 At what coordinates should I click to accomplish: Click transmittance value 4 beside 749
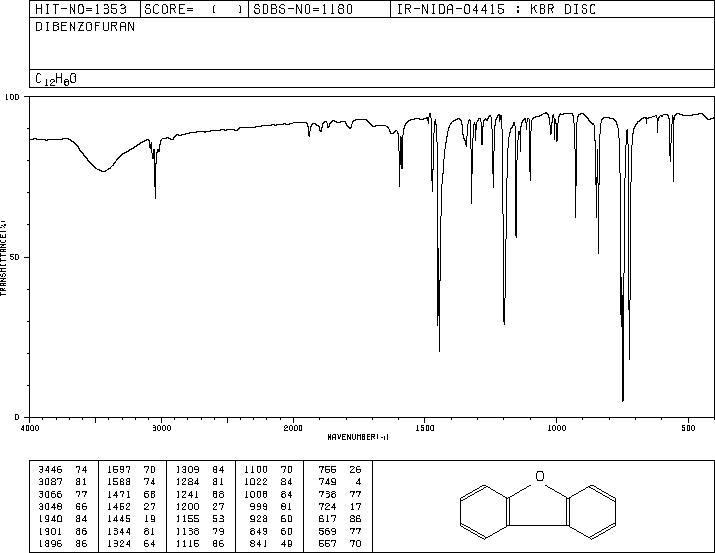pyautogui.click(x=358, y=482)
